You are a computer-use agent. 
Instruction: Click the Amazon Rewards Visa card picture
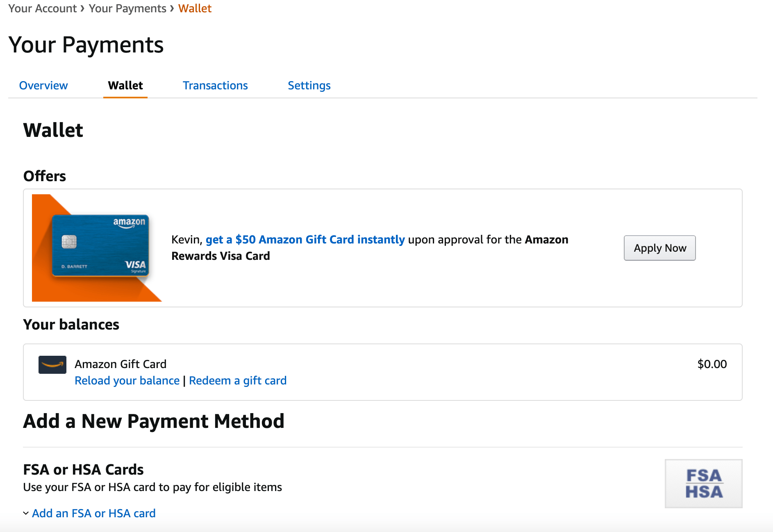pos(100,246)
